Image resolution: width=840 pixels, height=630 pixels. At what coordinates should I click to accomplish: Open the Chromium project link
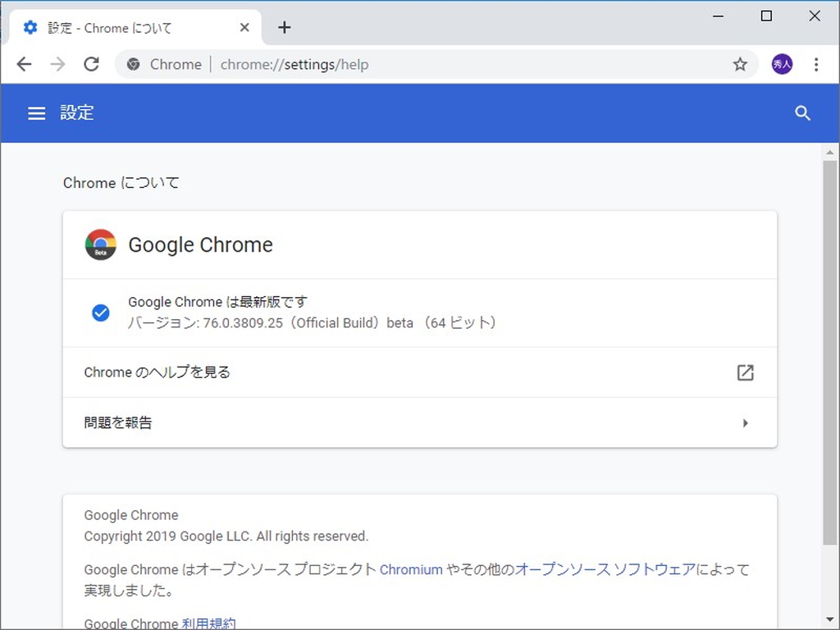point(411,569)
